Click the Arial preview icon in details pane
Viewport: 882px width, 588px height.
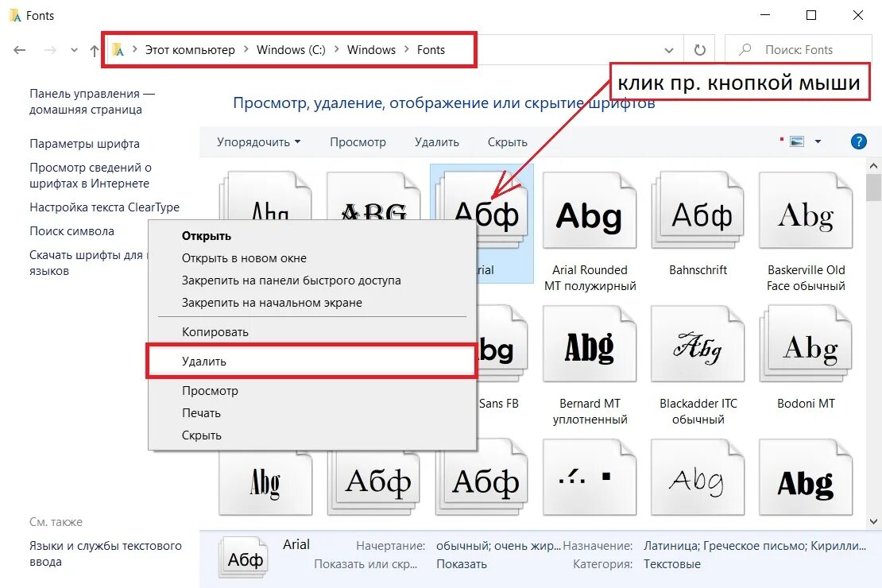244,557
